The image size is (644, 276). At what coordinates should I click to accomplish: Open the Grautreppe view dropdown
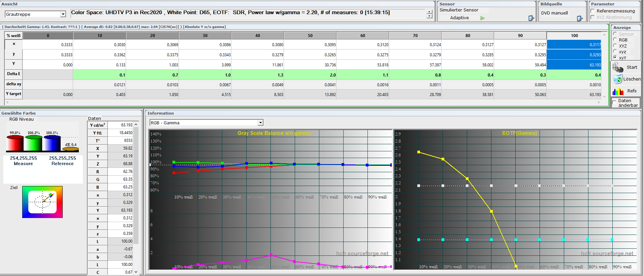click(x=63, y=14)
